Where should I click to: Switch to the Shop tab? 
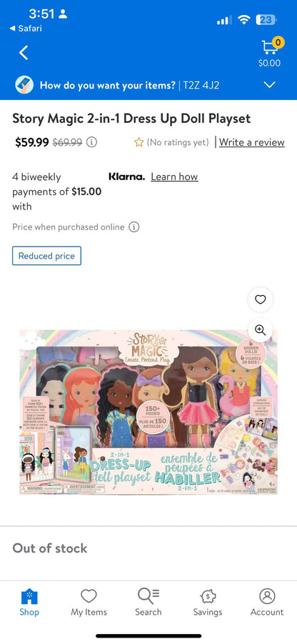pos(29,603)
